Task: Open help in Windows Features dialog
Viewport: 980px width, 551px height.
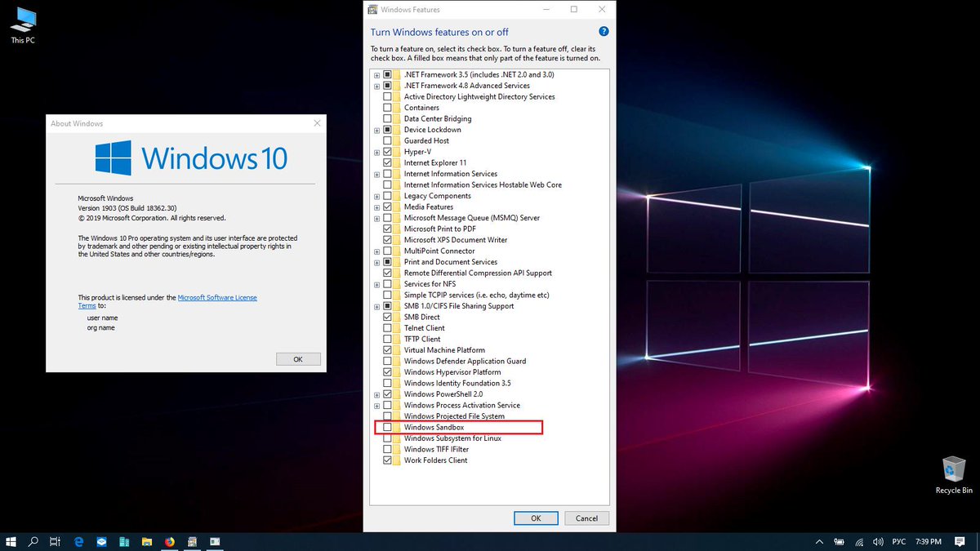Action: 604,32
